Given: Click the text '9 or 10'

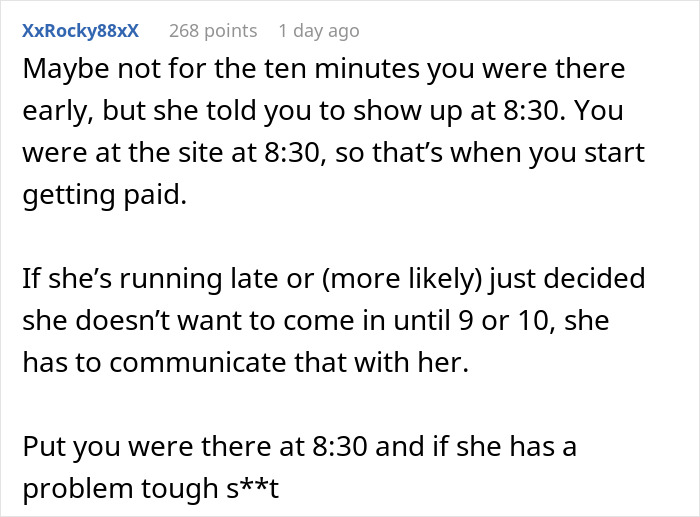Looking at the screenshot, I should [x=507, y=320].
